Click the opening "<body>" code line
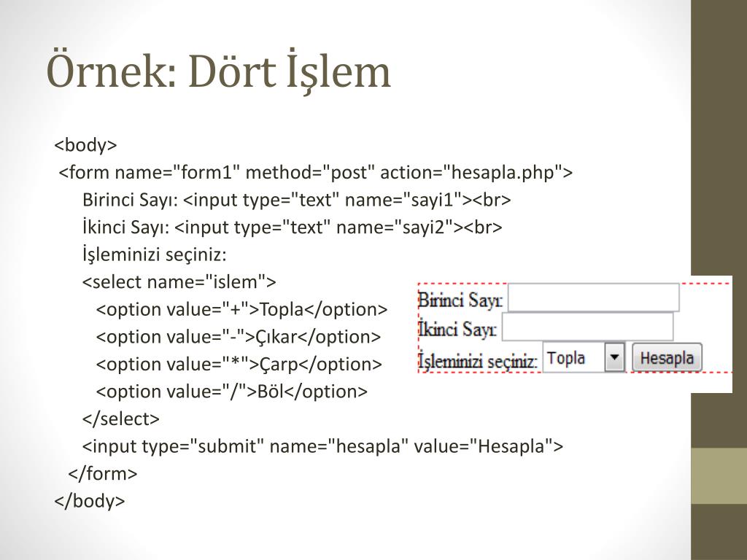 pos(86,145)
